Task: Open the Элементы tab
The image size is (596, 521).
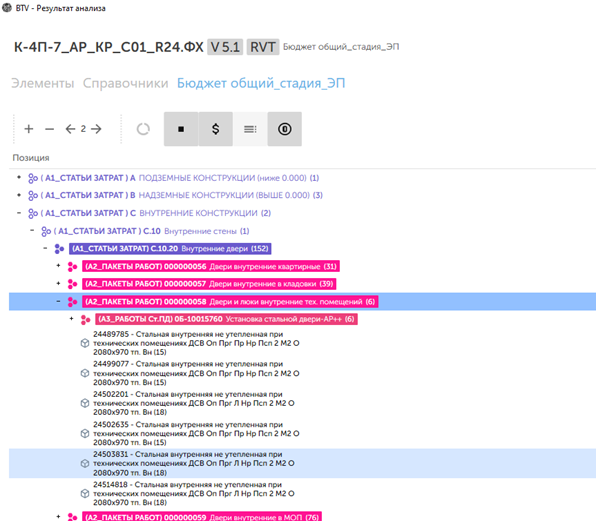Action: pos(43,83)
